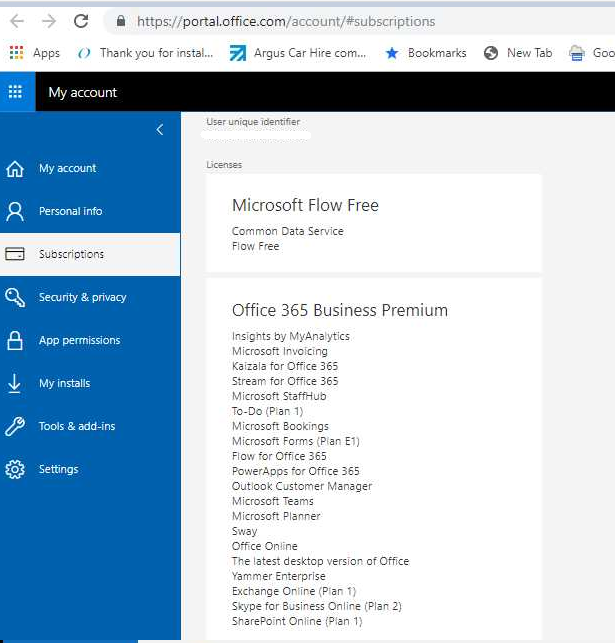Click 'Yammer Enterprise' entry
The width and height of the screenshot is (615, 643).
[x=279, y=576]
